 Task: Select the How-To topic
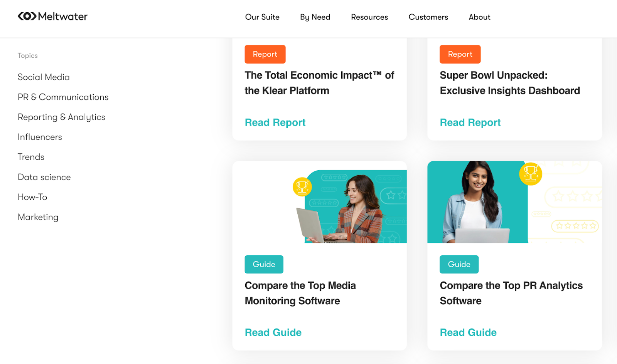[x=32, y=197]
